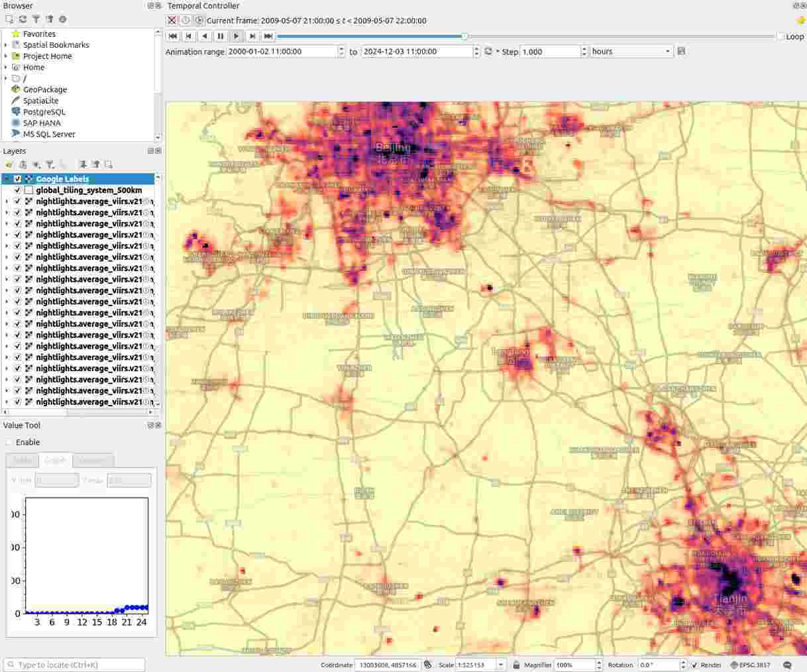The width and height of the screenshot is (807, 672).
Task: Uncheck the global_tiling_system_500km layer
Action: [18, 190]
